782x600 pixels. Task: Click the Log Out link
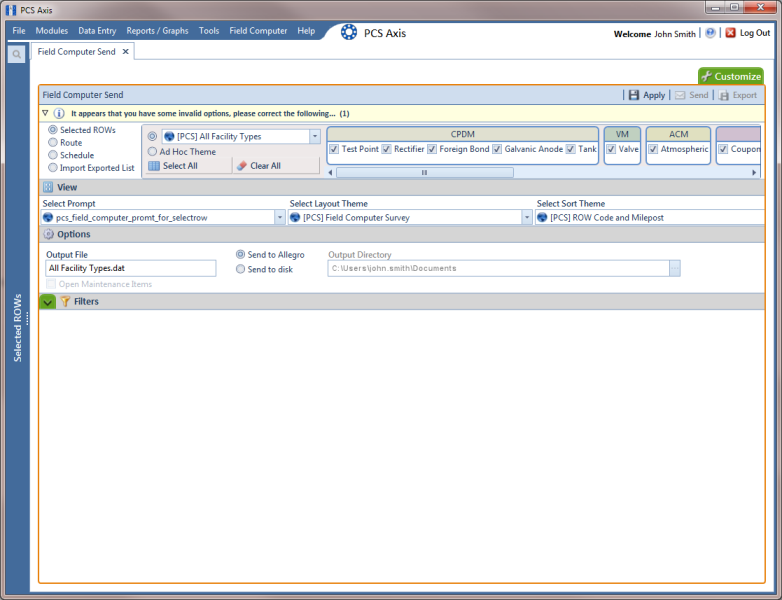point(755,33)
